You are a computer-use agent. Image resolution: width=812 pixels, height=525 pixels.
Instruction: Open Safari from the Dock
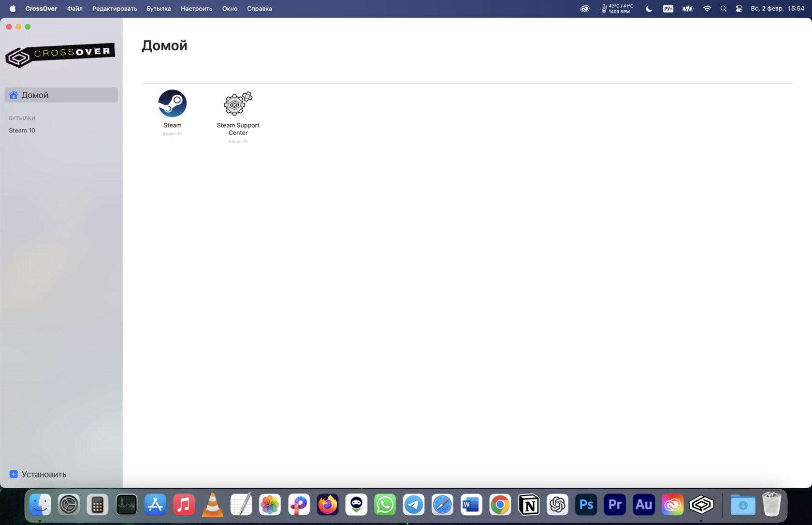[x=442, y=505]
